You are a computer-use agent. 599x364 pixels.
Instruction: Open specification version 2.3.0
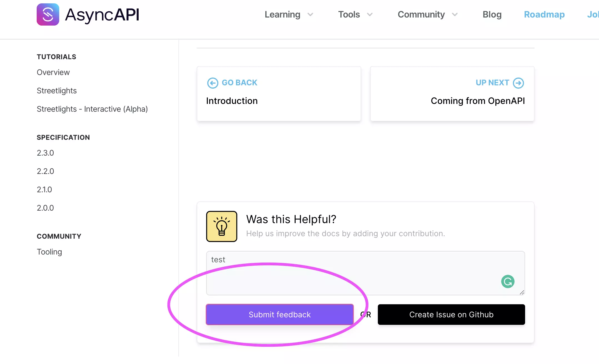tap(45, 153)
